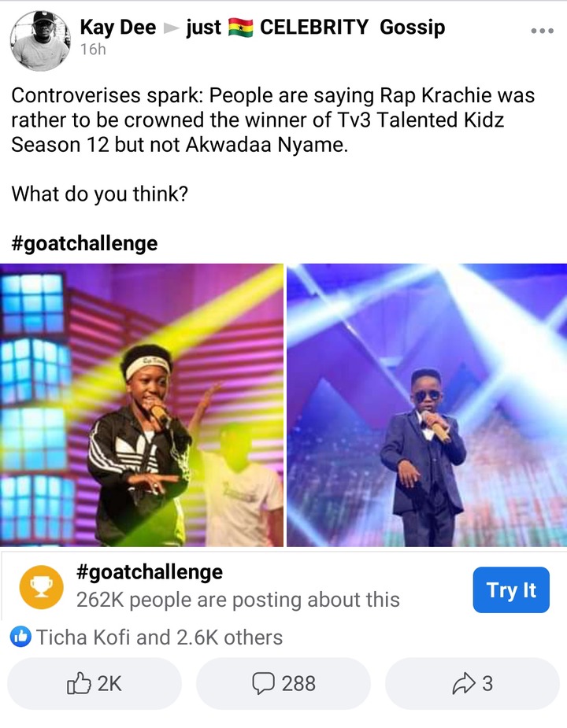
Task: Click the goatchallenge trophy icon
Action: point(42,587)
